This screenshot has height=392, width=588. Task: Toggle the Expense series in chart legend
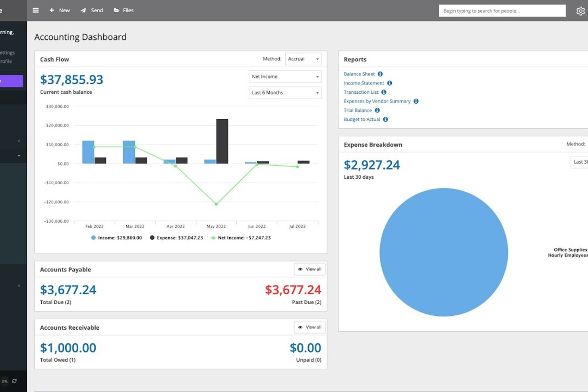tap(176, 238)
